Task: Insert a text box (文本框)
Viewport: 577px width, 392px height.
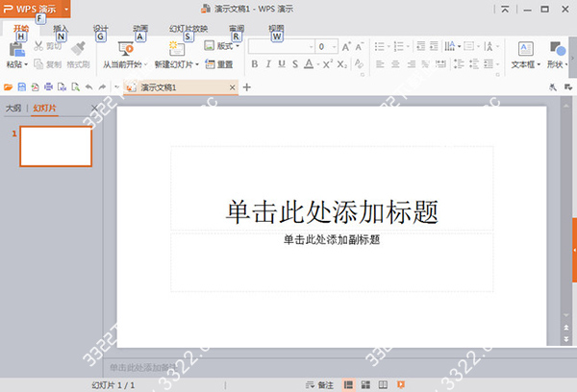Action: pyautogui.click(x=524, y=50)
